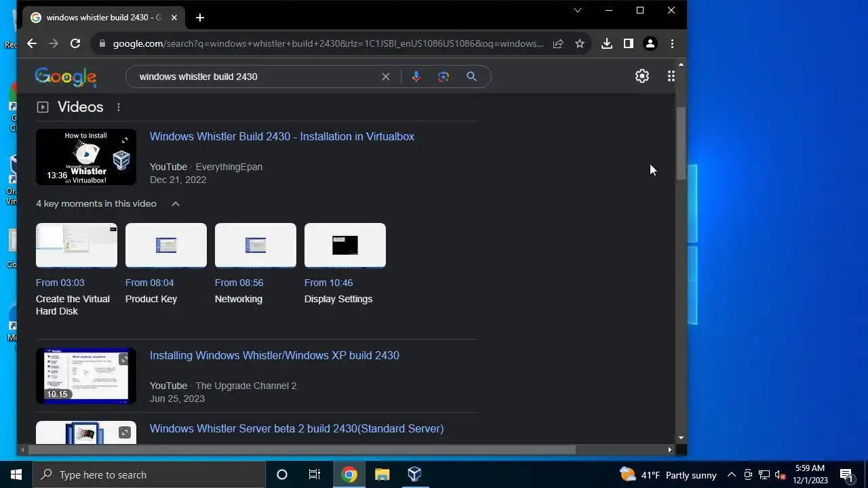The height and width of the screenshot is (488, 868).
Task: Click the search query input field
Action: pyautogui.click(x=258, y=77)
